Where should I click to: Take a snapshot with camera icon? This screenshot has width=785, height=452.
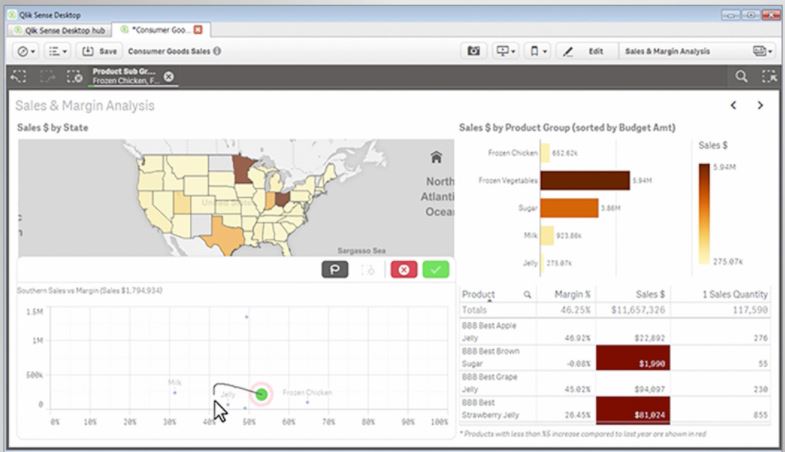pos(474,50)
